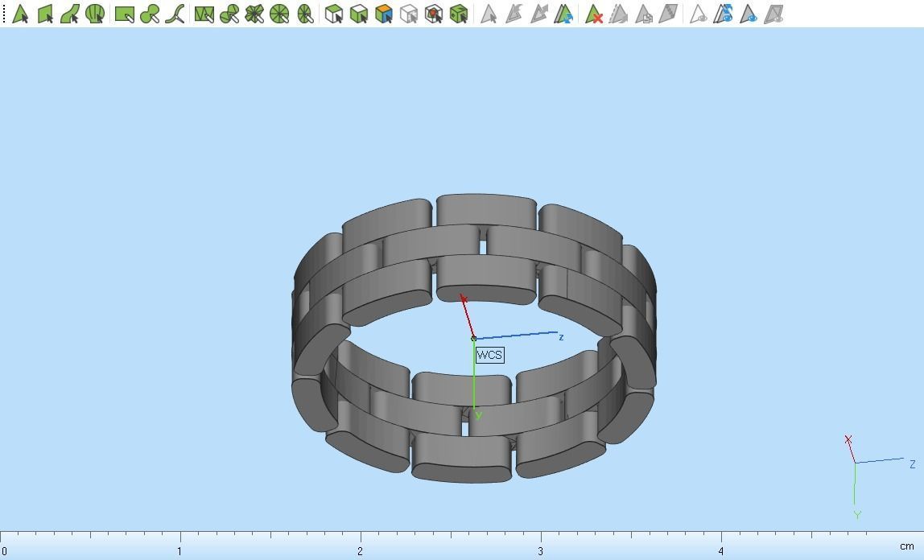This screenshot has height=560, width=924.
Task: Toggle visibility with white triangle eye icon
Action: (x=699, y=14)
